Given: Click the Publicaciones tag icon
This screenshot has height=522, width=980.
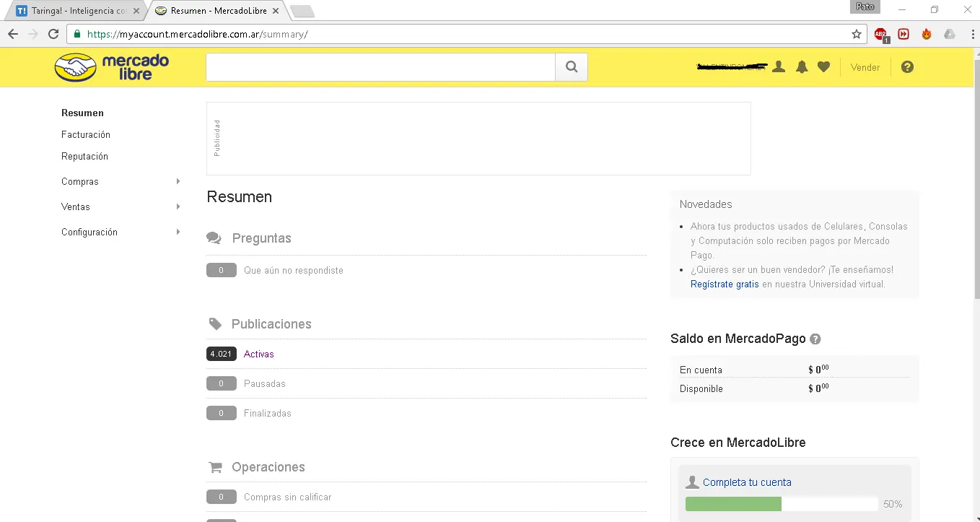Looking at the screenshot, I should click(214, 324).
